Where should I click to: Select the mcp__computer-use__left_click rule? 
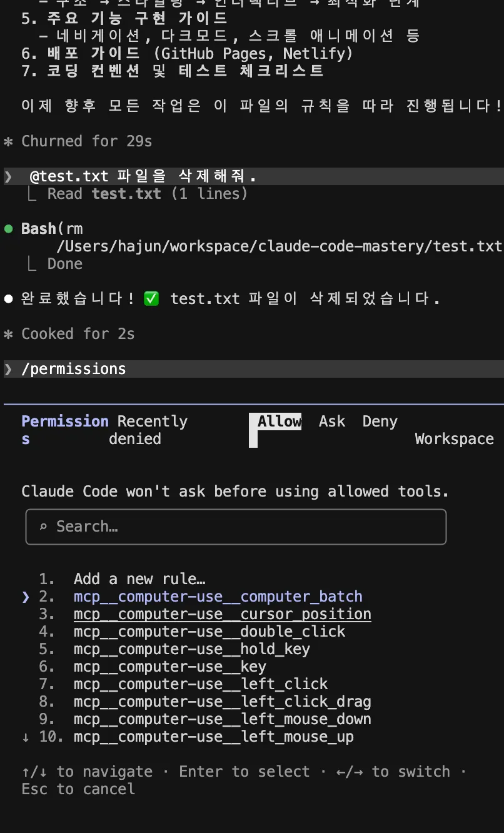coord(200,684)
